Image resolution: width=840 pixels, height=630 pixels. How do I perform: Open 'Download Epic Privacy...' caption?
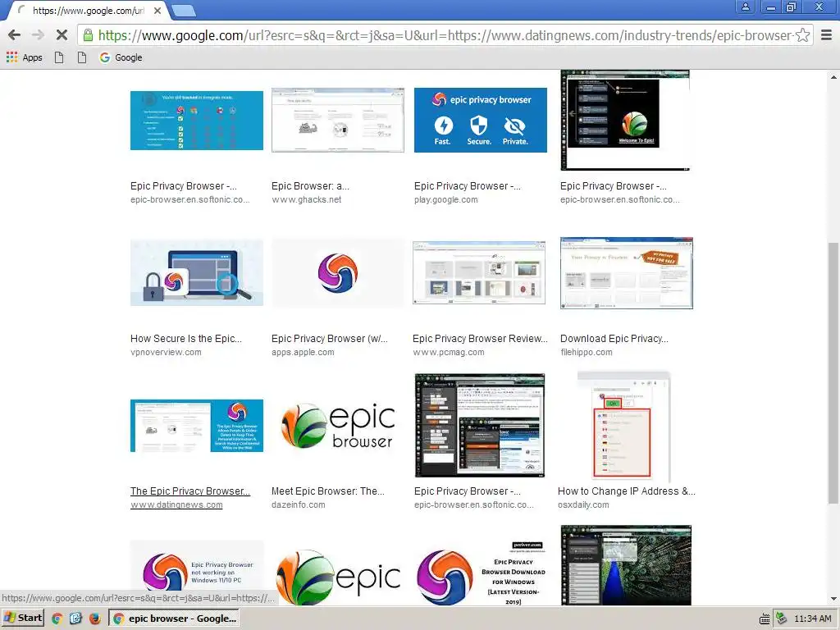(x=614, y=339)
